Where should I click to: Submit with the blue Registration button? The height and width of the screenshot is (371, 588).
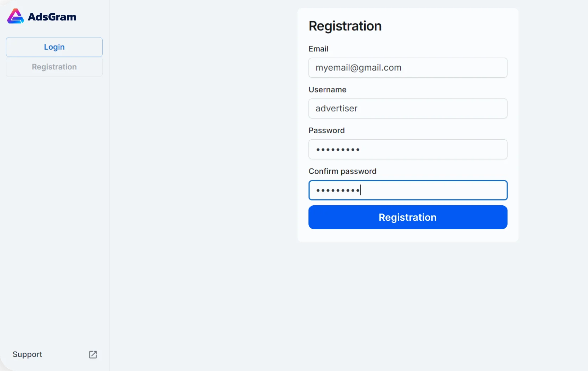[408, 217]
